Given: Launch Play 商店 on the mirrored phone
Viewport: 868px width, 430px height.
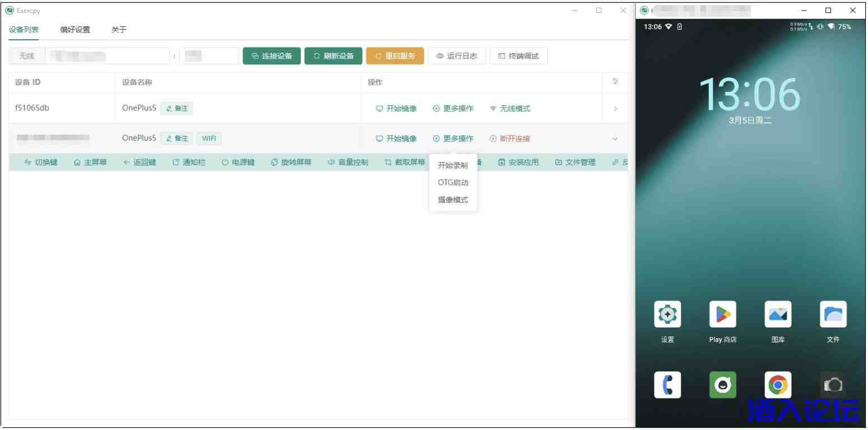Looking at the screenshot, I should tap(722, 315).
